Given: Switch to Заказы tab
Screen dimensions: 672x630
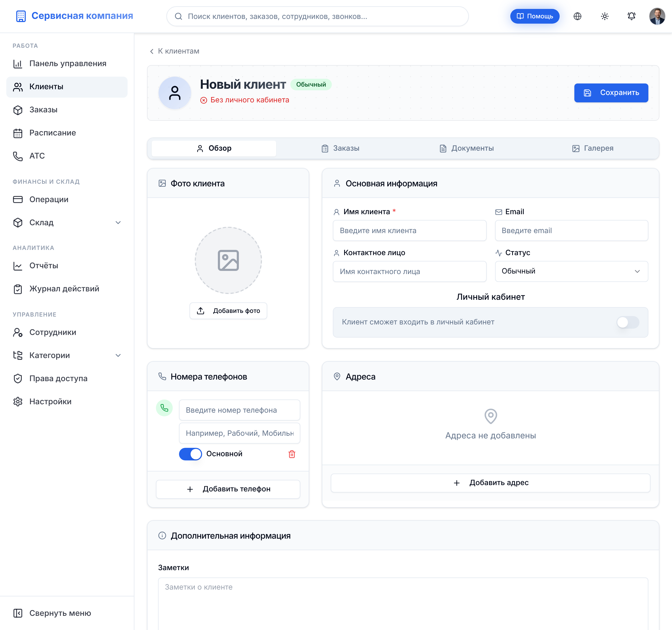Looking at the screenshot, I should pos(340,148).
